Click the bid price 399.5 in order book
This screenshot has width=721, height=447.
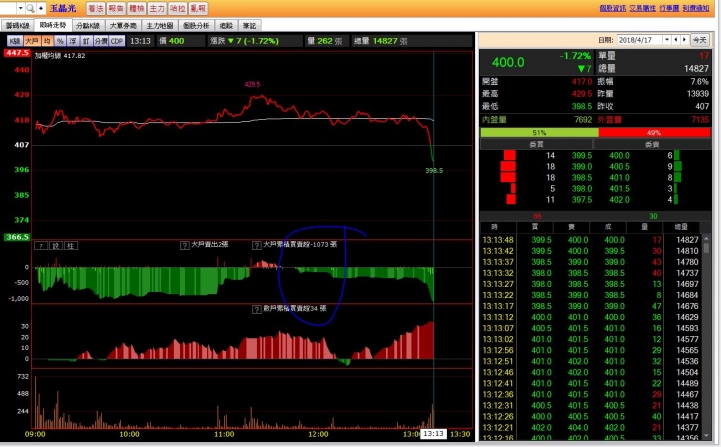[582, 155]
